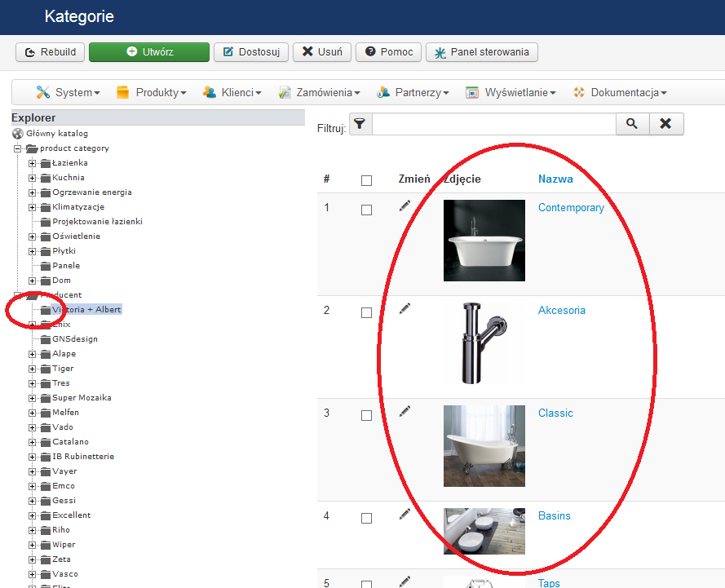Image resolution: width=725 pixels, height=588 pixels.
Task: Expand the Kuchnia tree node
Action: [32, 178]
